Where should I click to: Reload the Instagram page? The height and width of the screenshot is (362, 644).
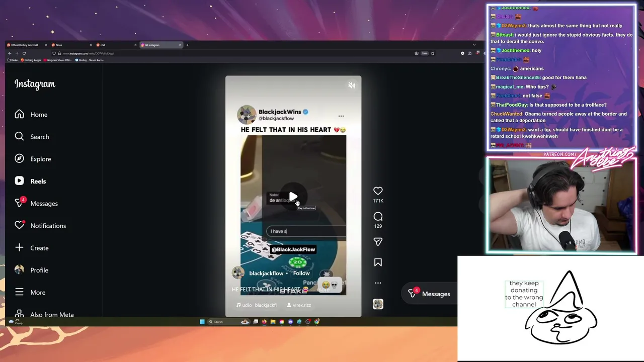point(24,53)
